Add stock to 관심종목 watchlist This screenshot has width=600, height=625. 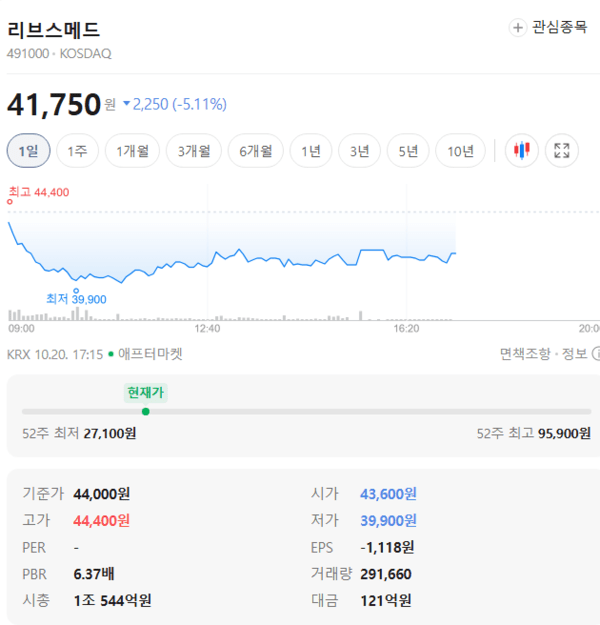click(548, 28)
